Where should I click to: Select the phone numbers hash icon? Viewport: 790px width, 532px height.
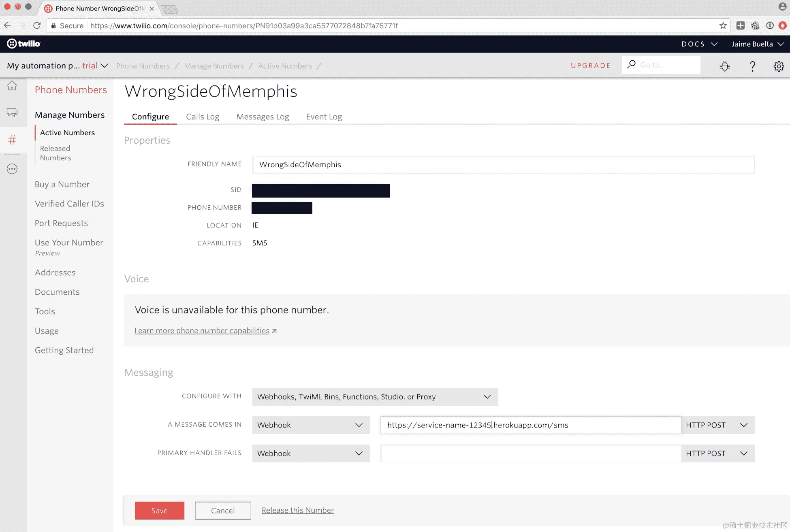click(12, 140)
